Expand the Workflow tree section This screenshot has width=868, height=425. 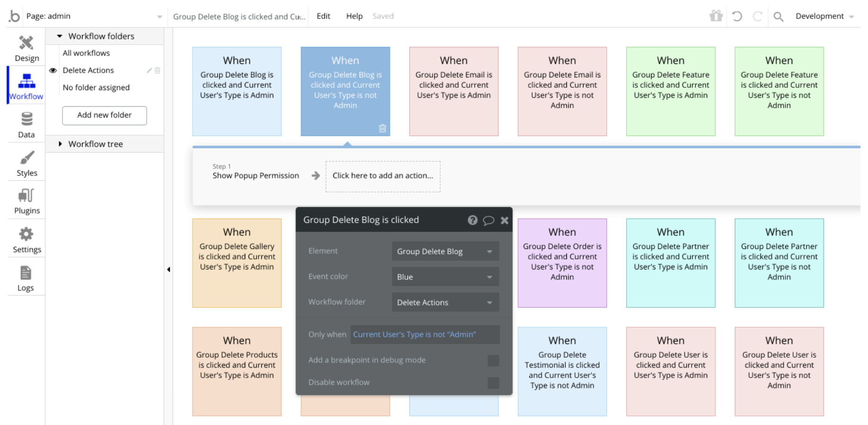click(x=60, y=144)
